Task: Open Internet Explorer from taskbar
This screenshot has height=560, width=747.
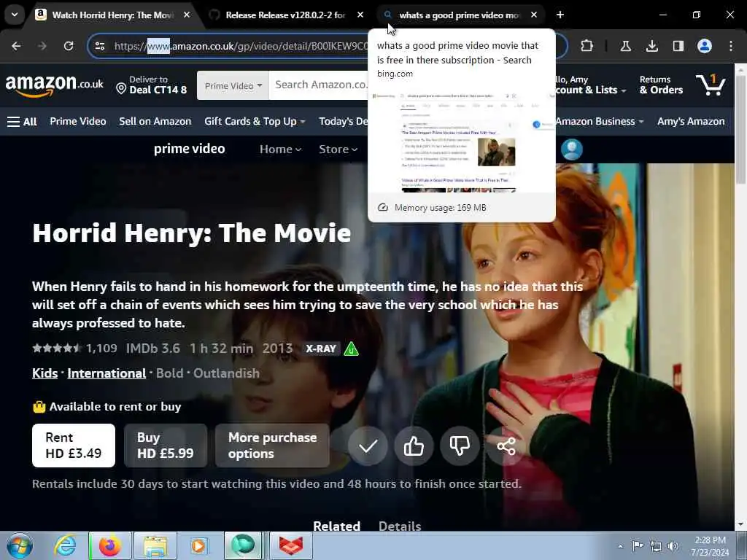Action: pos(65,545)
